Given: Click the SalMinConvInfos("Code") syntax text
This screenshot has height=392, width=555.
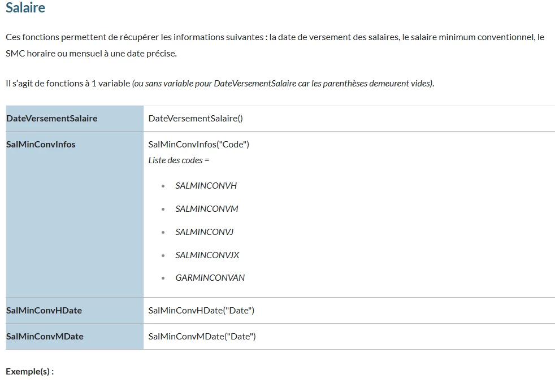Looking at the screenshot, I should 198,145.
